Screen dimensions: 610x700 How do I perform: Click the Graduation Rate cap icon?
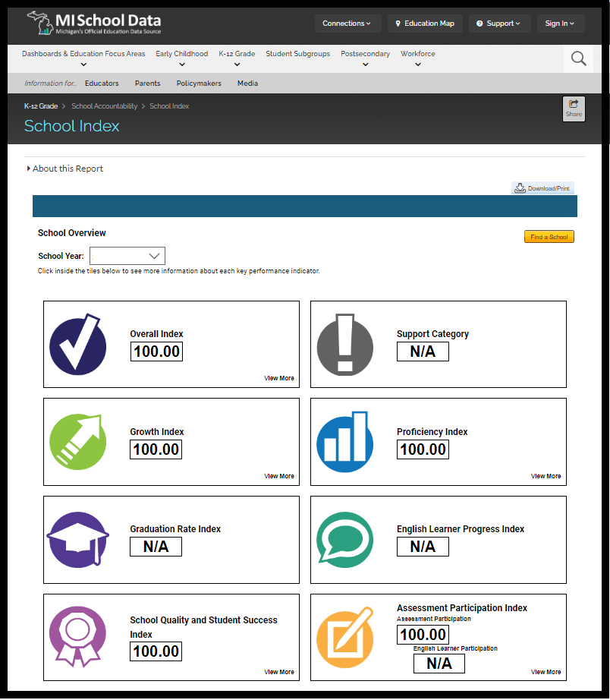(x=78, y=540)
